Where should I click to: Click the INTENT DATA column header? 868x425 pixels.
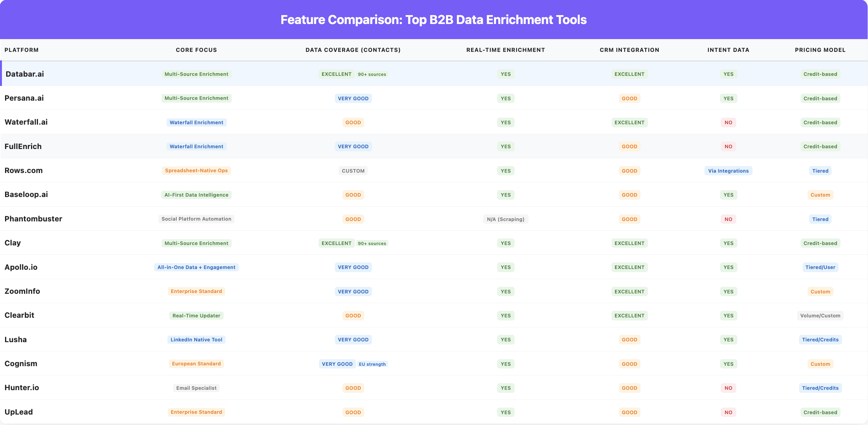pyautogui.click(x=728, y=50)
